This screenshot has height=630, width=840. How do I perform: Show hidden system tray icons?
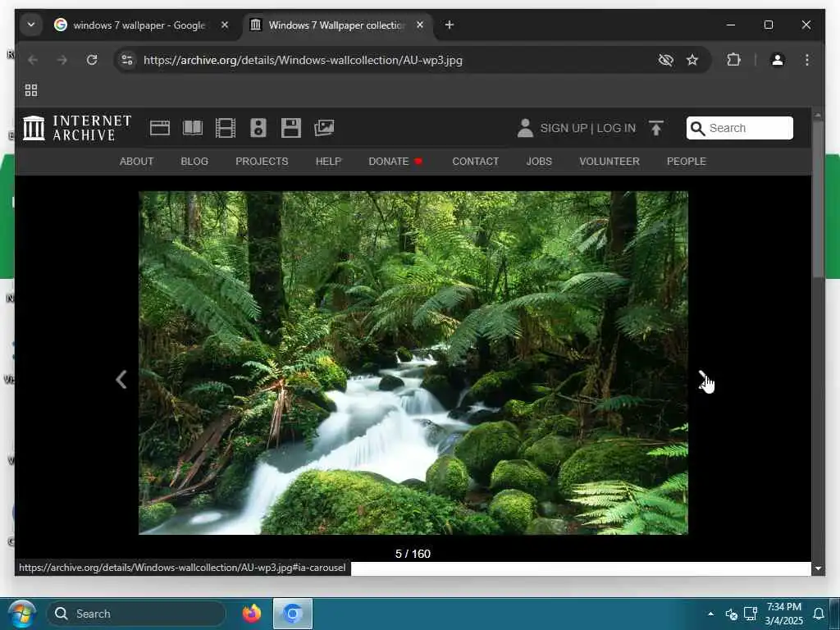710,614
